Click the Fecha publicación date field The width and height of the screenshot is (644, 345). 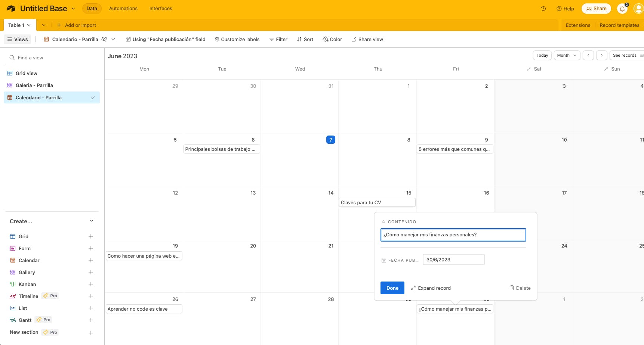(454, 259)
